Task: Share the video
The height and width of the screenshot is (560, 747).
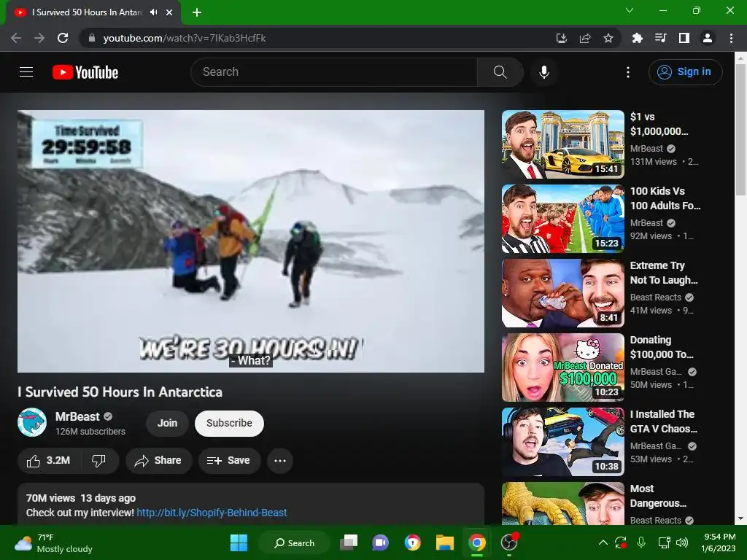Action: pos(158,461)
